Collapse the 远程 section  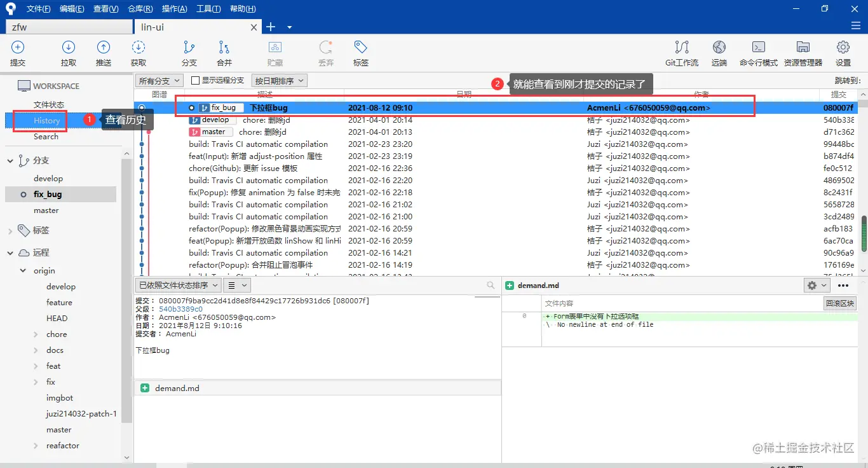10,252
